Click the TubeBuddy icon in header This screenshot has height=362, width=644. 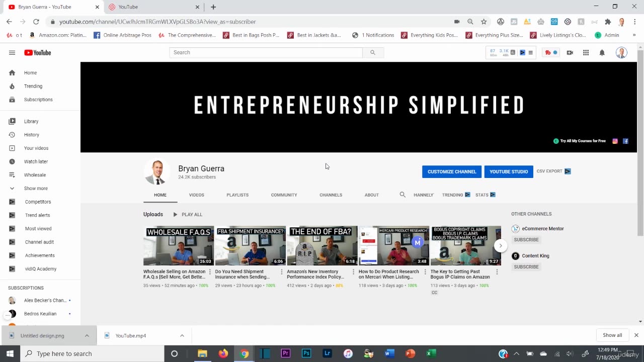(x=548, y=52)
